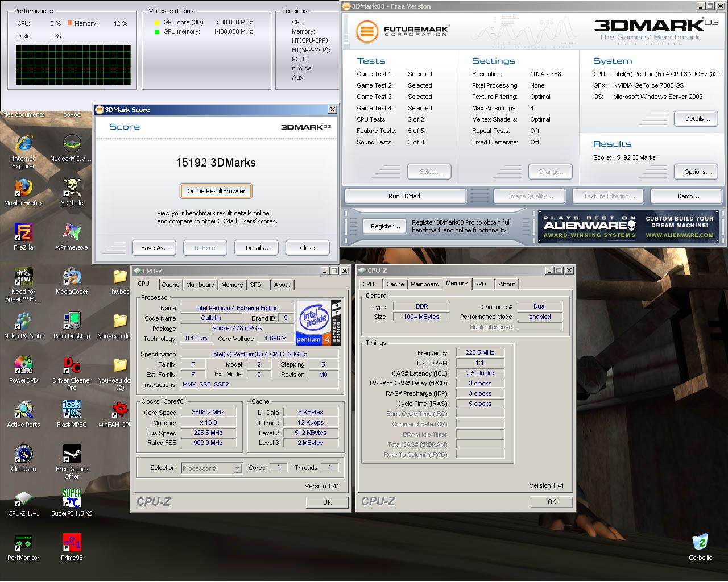Click the performance graph area

[73, 65]
